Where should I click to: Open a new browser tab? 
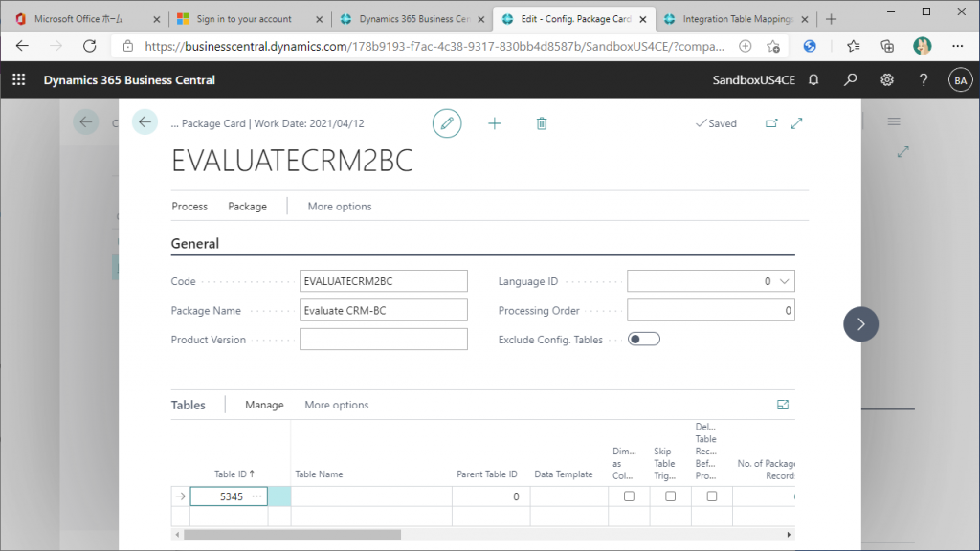831,19
